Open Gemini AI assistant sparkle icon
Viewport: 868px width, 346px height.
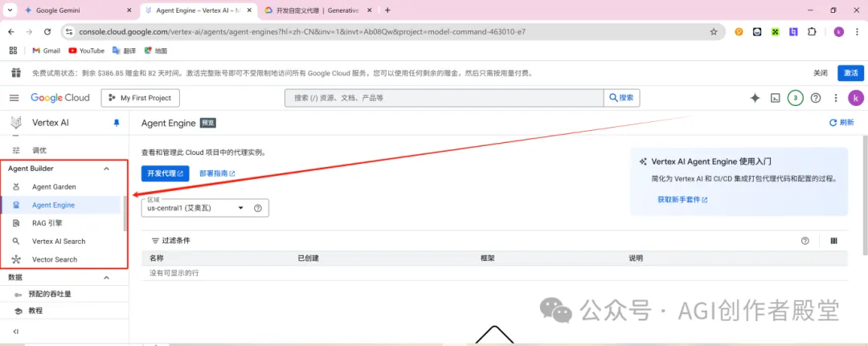[x=755, y=98]
